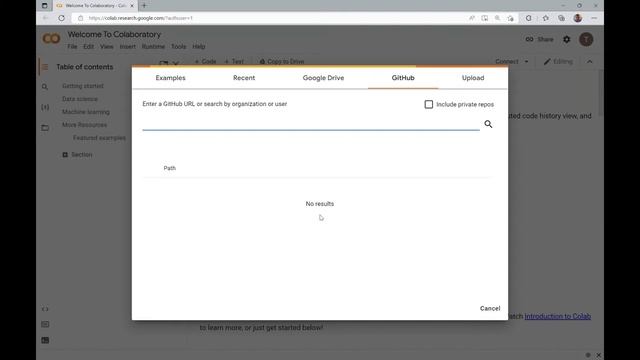This screenshot has width=640, height=360.
Task: Click the browser back arrow
Action: pos(45,18)
